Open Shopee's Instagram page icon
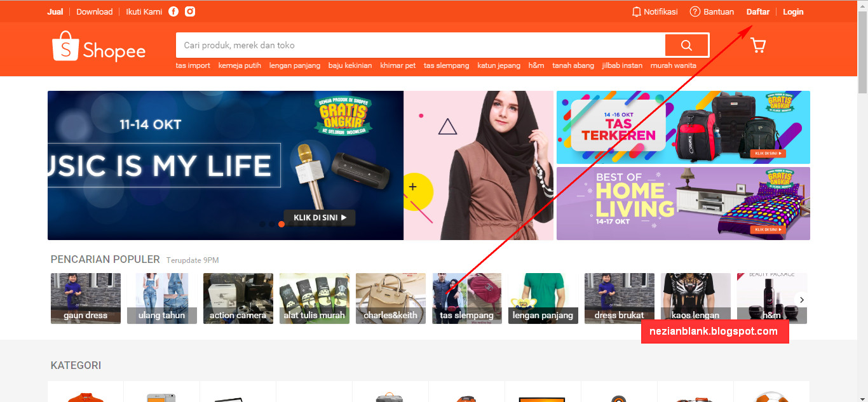 (x=190, y=11)
